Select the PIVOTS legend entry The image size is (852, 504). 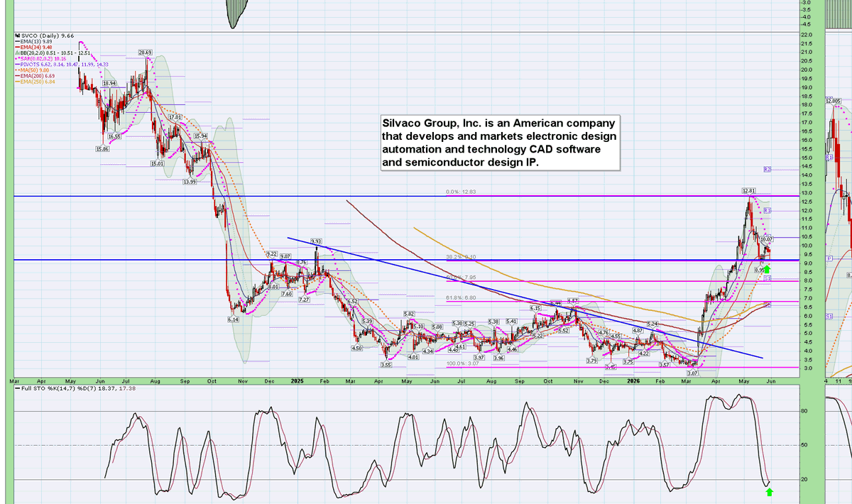[62, 65]
